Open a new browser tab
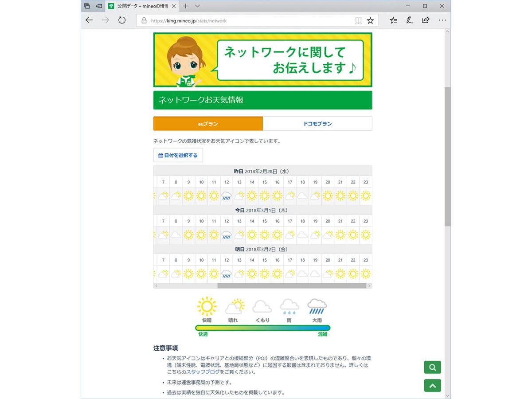The image size is (532, 399). coord(185,6)
